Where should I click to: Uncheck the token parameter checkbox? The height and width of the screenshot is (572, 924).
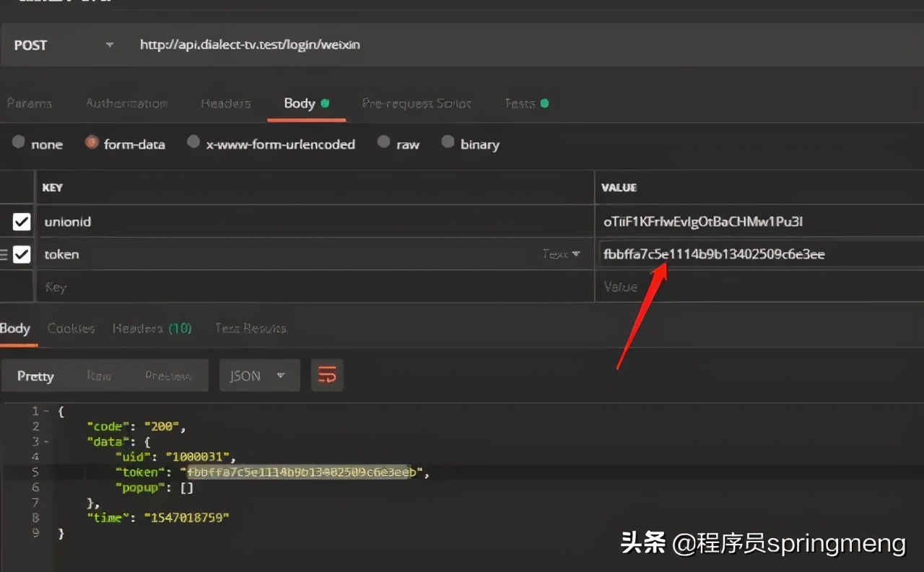pos(22,254)
